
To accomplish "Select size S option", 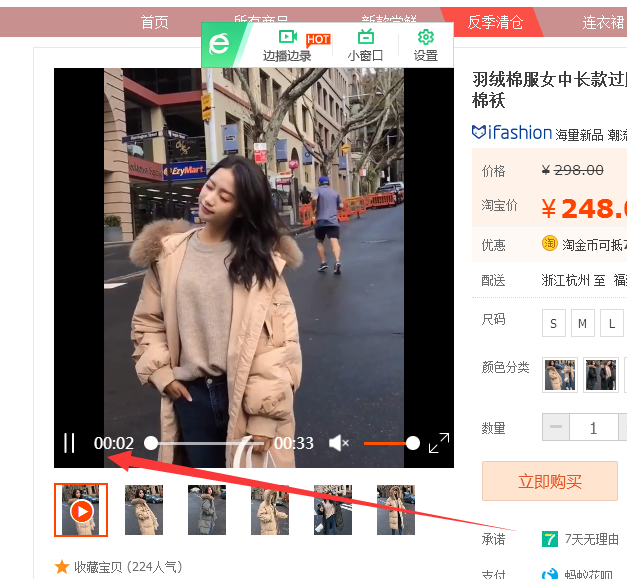I will click(553, 323).
